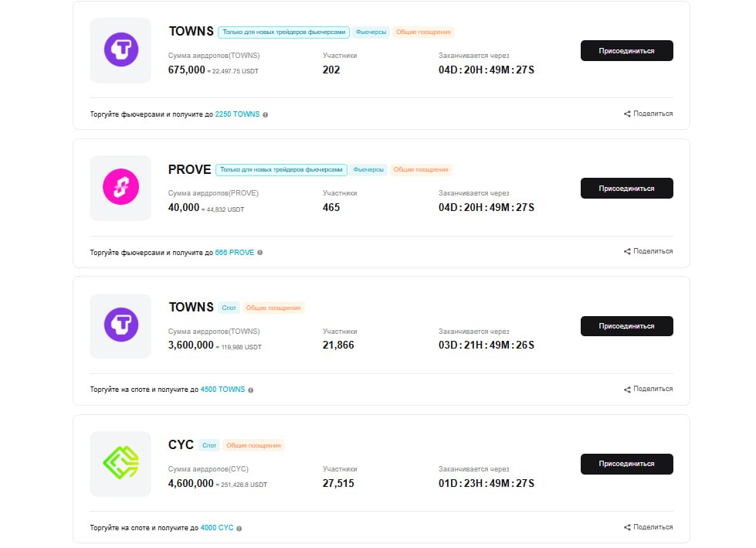
Task: Join the TOWNS spot airdrop event
Action: click(627, 326)
